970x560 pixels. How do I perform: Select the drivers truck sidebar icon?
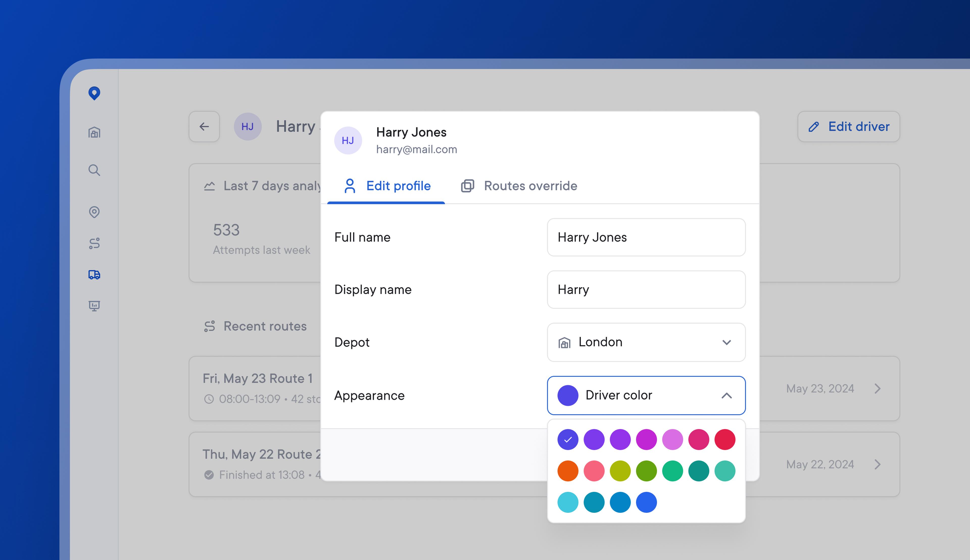pos(94,275)
